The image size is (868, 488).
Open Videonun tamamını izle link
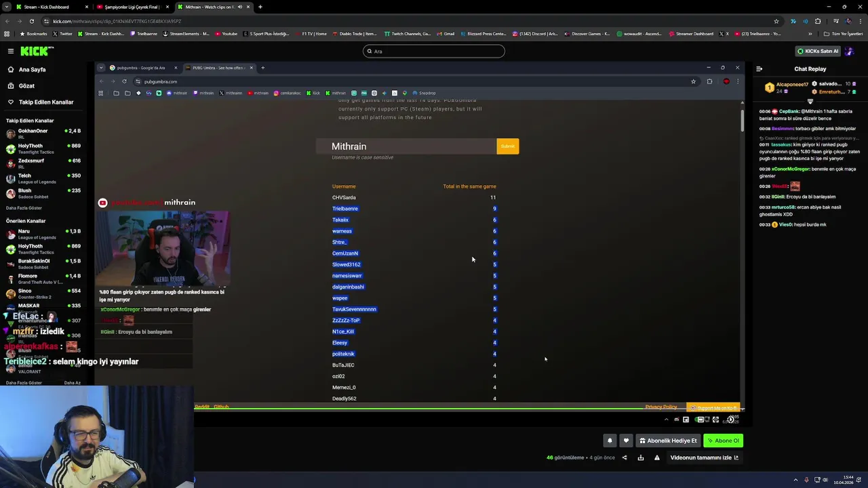(704, 457)
